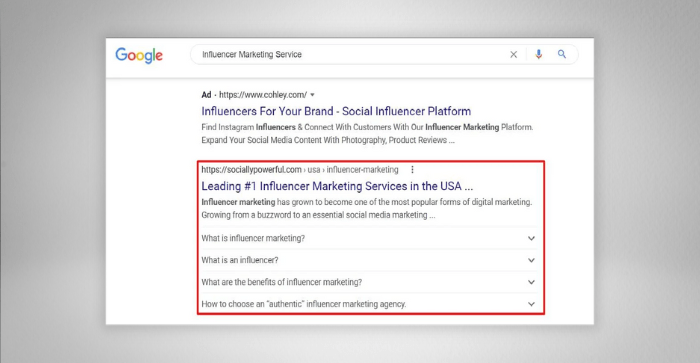Click the snippet text starting Find Instagram Influencers
The image size is (700, 363).
(367, 127)
